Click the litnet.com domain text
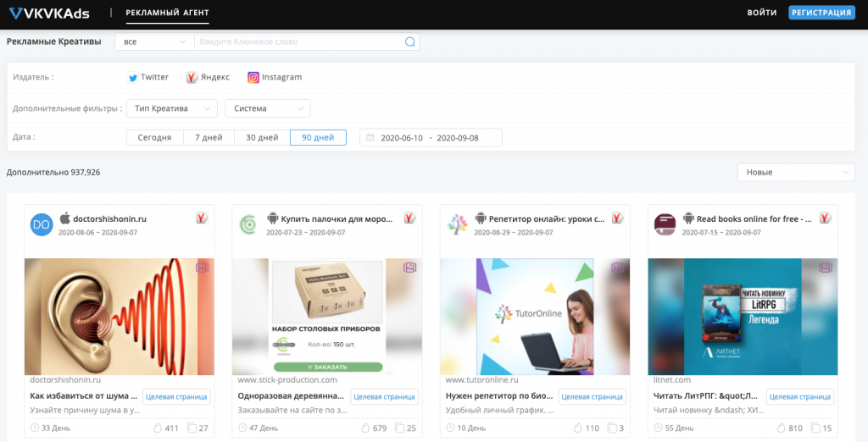 point(672,380)
